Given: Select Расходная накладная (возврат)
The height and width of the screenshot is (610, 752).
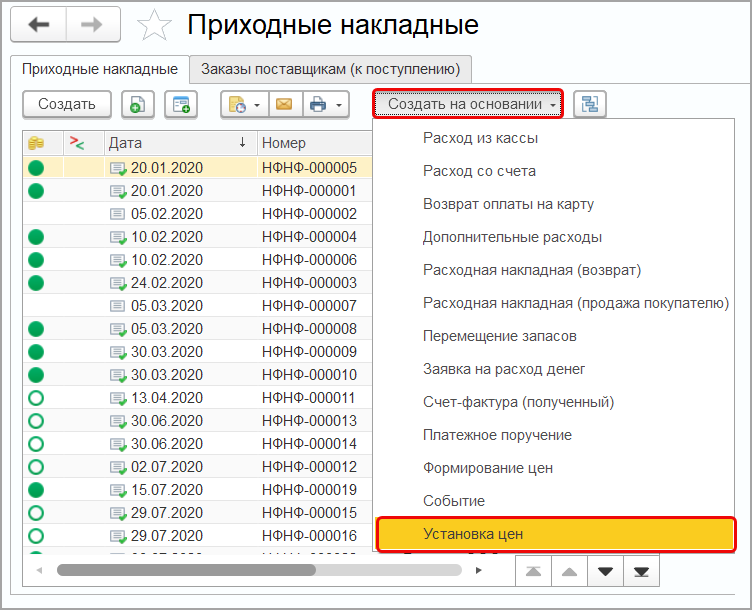Looking at the screenshot, I should click(532, 270).
